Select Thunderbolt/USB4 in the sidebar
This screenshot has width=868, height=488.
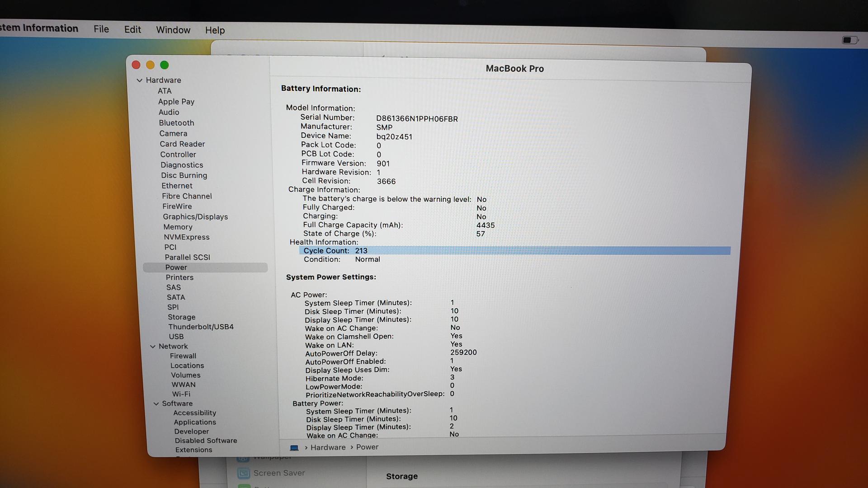coord(201,327)
